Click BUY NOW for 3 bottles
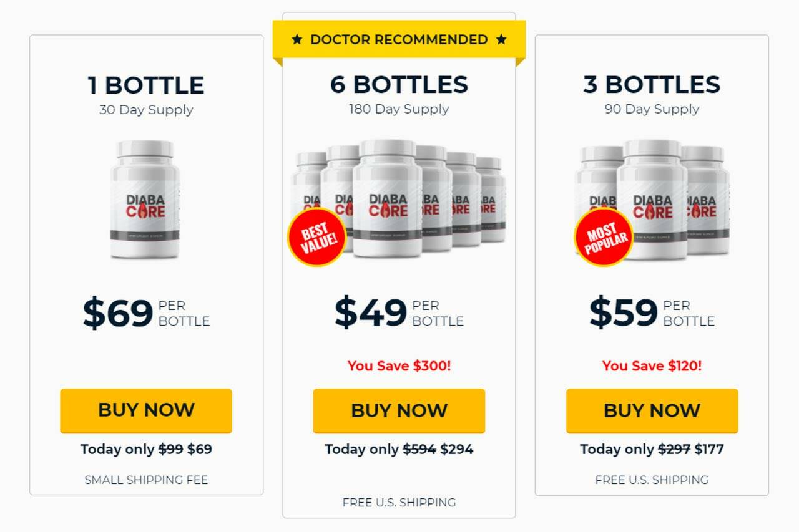The height and width of the screenshot is (532, 799). point(652,410)
